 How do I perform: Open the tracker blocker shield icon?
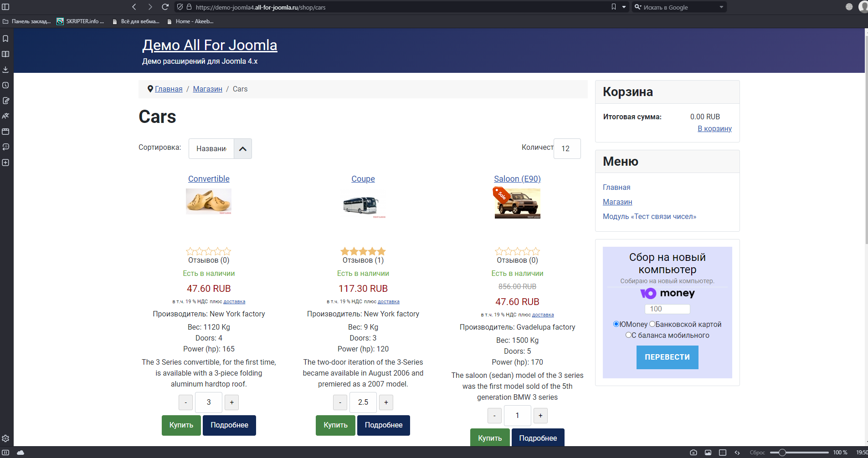(x=180, y=7)
